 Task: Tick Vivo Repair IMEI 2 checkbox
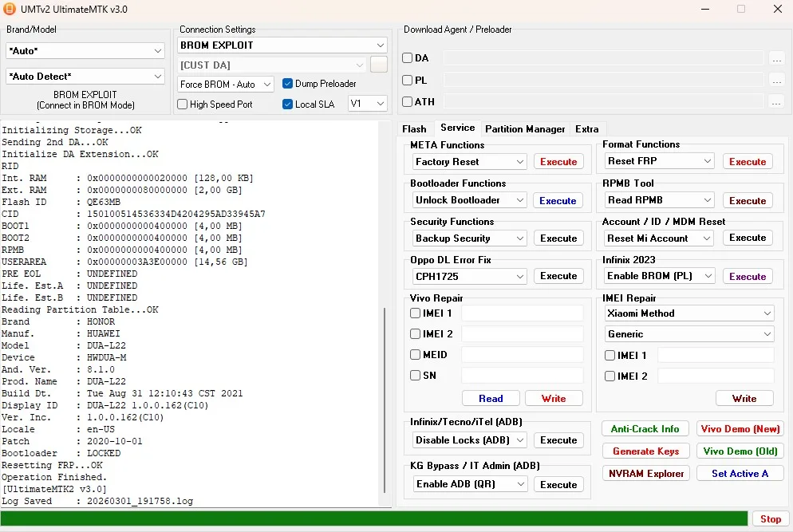click(x=415, y=333)
